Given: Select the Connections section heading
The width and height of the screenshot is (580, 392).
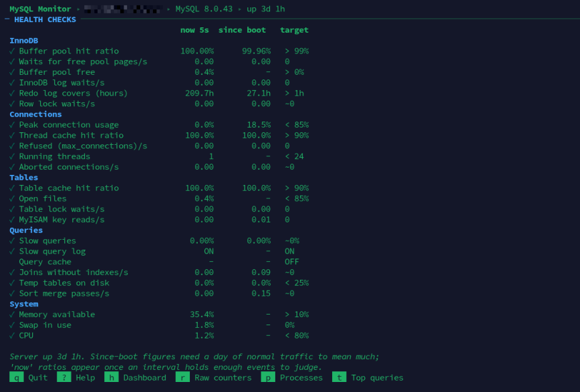Looking at the screenshot, I should coord(35,114).
